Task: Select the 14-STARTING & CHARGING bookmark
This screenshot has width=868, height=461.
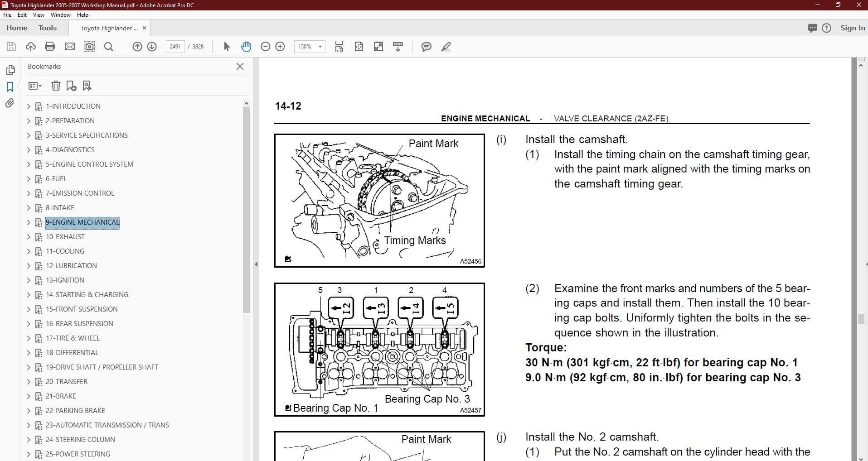Action: pos(87,295)
